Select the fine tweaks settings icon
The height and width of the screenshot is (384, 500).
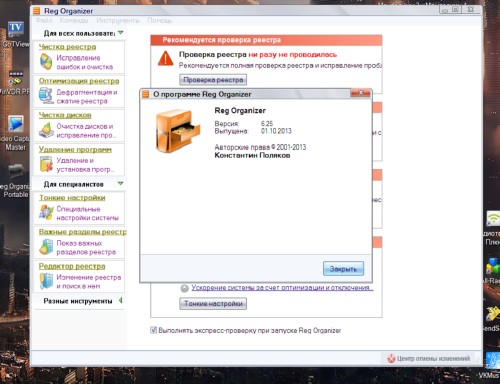pyautogui.click(x=46, y=212)
